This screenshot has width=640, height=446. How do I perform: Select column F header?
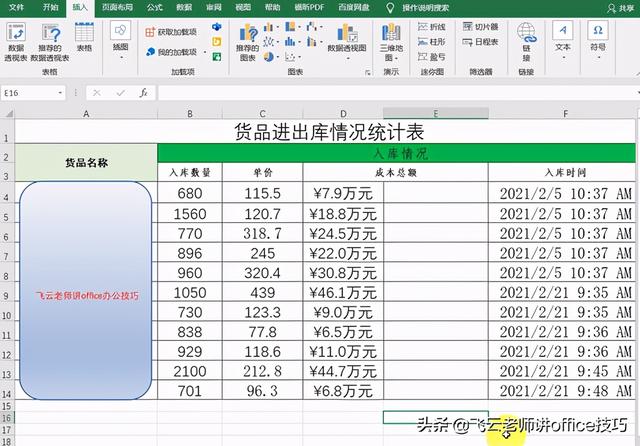565,114
